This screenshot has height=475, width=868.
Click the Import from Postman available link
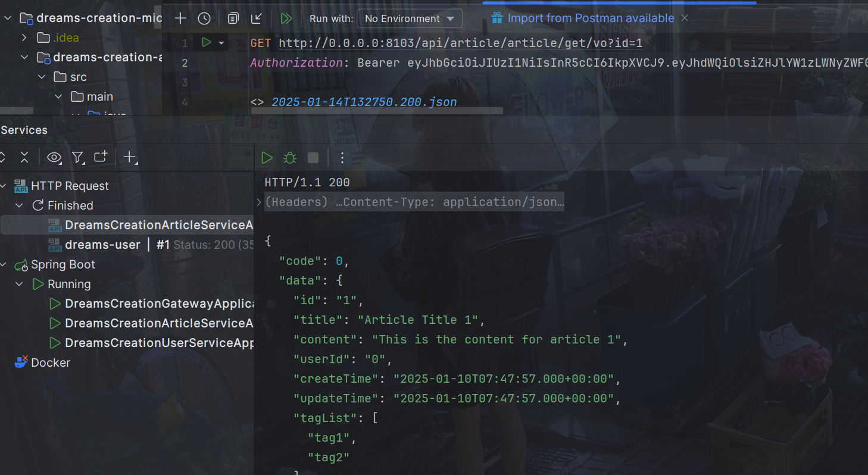pos(590,18)
